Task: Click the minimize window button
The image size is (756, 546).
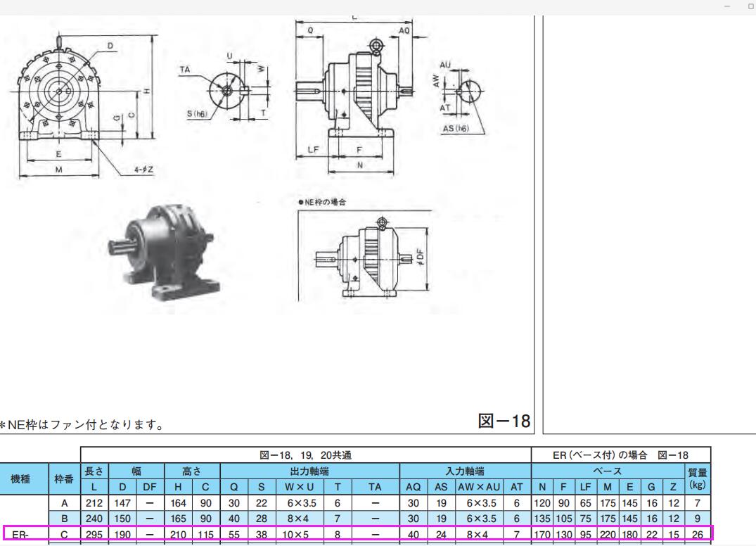Action: coord(726,6)
